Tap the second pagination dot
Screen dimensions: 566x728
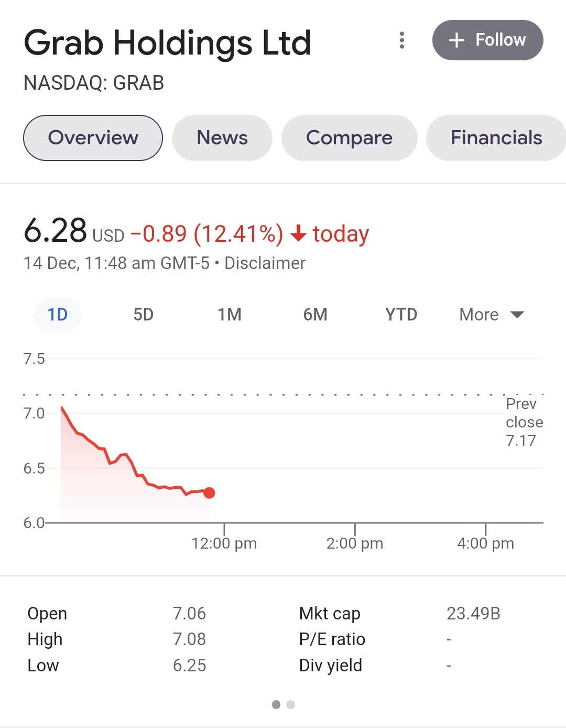(x=291, y=704)
